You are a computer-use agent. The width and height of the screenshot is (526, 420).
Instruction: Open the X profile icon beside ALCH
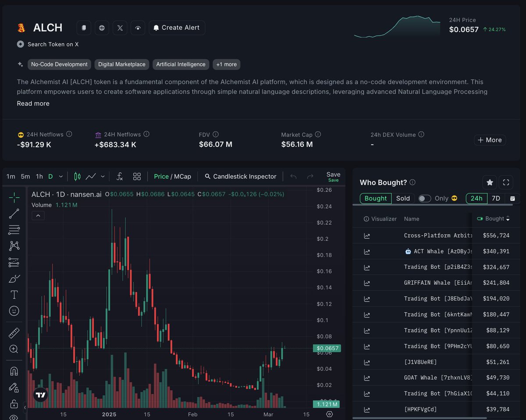(x=120, y=28)
